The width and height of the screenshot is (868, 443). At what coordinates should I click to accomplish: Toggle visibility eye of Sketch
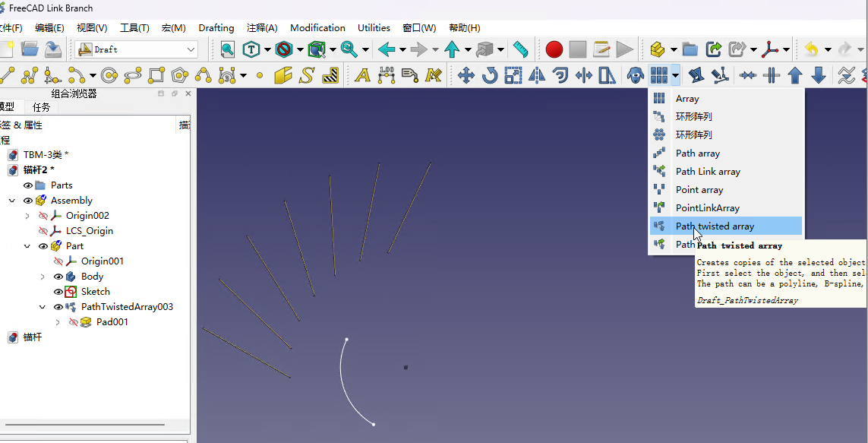click(58, 291)
